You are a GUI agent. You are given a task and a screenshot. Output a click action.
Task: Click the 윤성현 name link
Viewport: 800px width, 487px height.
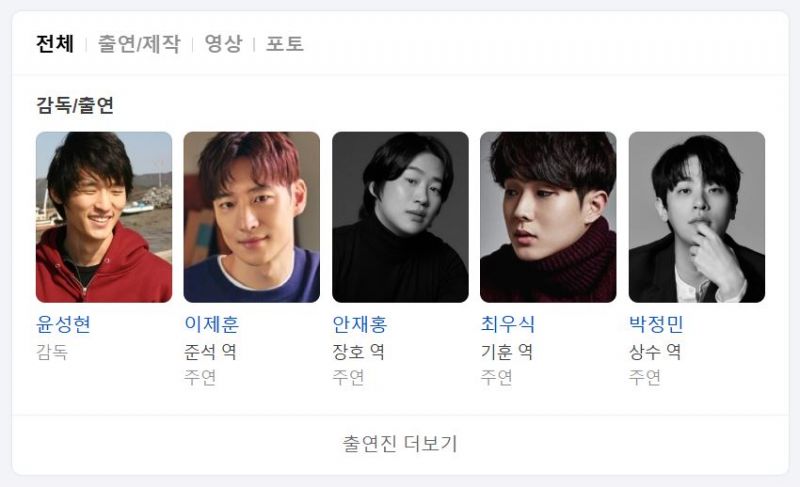(x=63, y=324)
